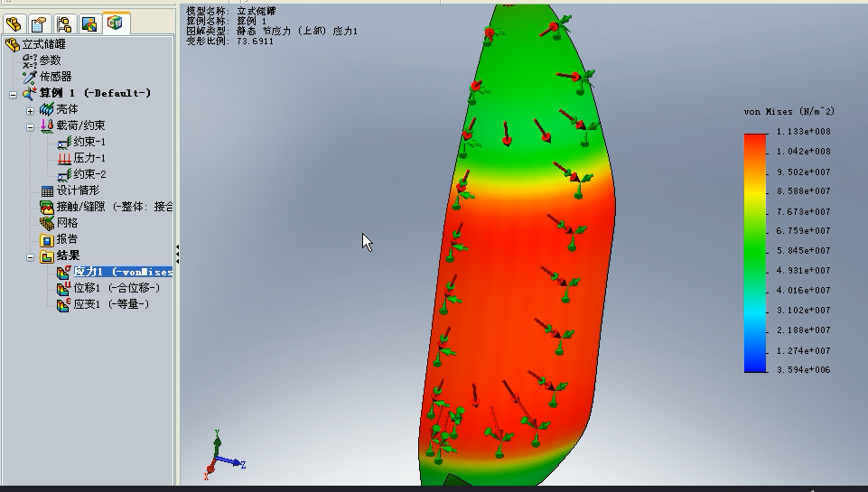Select the 设计情形 label
The height and width of the screenshot is (492, 868).
[x=78, y=190]
